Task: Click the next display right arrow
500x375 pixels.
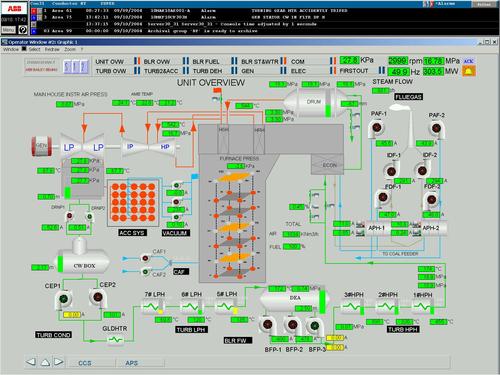Action: [59, 362]
